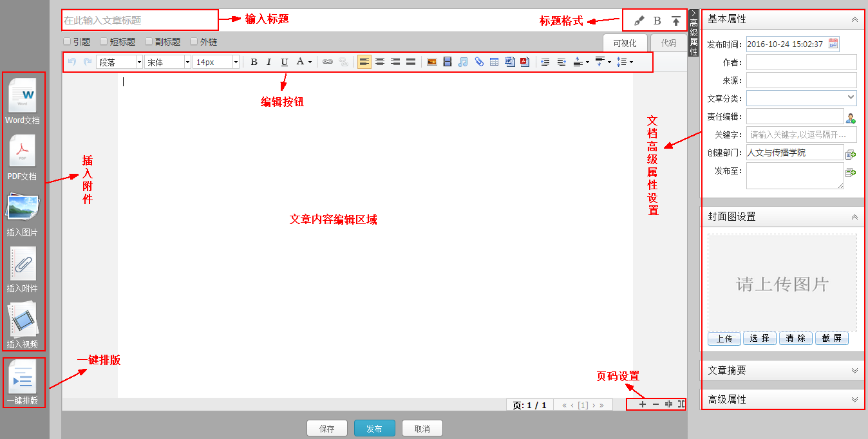868x439 pixels.
Task: Check the 副标题 checkbox
Action: pos(149,42)
